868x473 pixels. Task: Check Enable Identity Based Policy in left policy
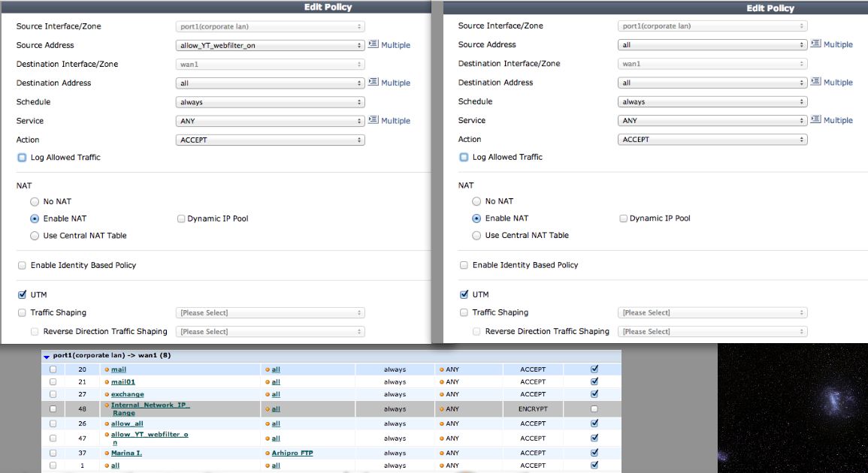point(22,266)
